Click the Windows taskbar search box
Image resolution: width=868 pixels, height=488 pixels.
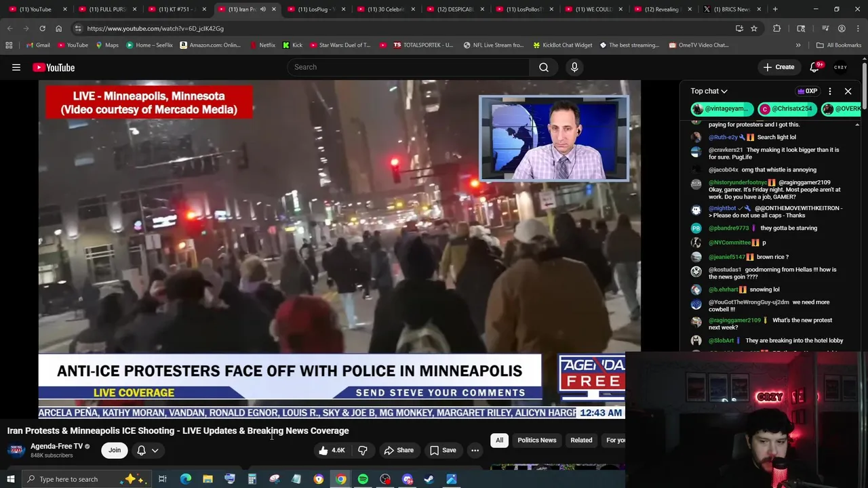click(88, 479)
